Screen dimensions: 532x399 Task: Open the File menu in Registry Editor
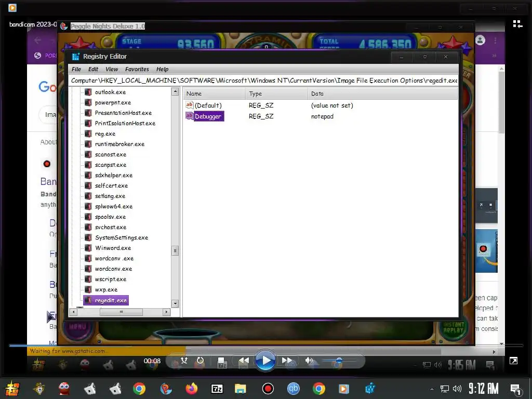click(x=76, y=69)
